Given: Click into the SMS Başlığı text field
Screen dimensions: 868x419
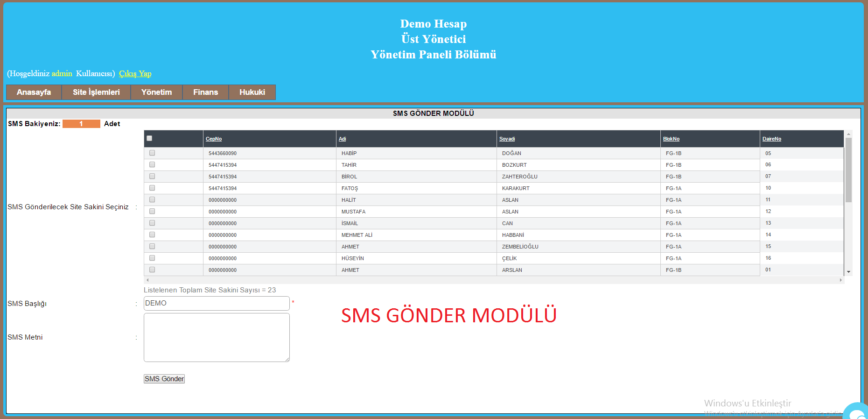Looking at the screenshot, I should [217, 303].
